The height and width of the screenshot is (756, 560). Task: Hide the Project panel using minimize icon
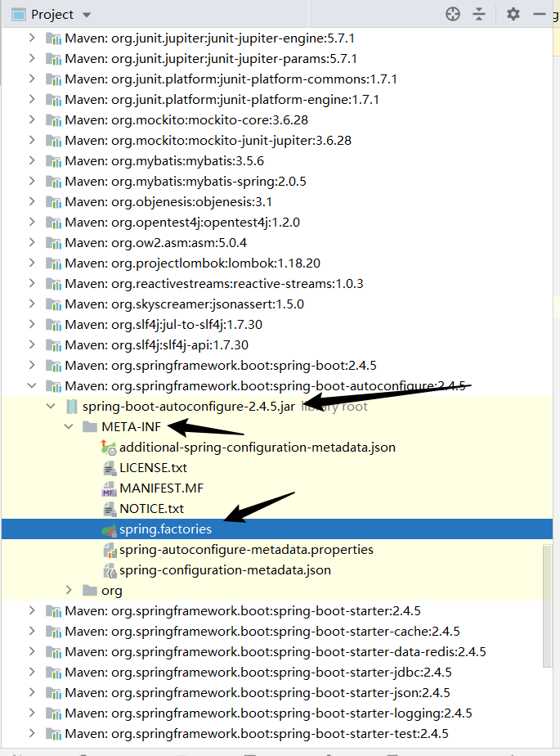[x=540, y=15]
